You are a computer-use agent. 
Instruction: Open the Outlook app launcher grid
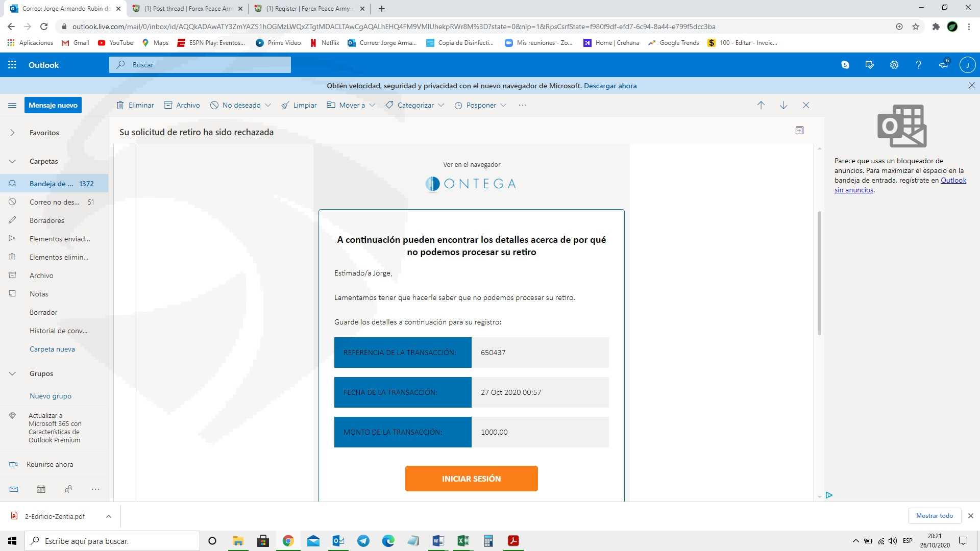(12, 65)
